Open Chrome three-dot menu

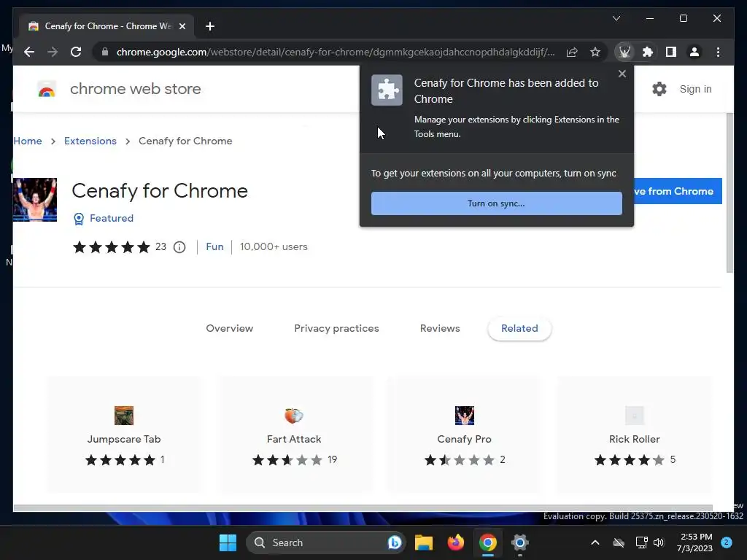click(x=718, y=52)
